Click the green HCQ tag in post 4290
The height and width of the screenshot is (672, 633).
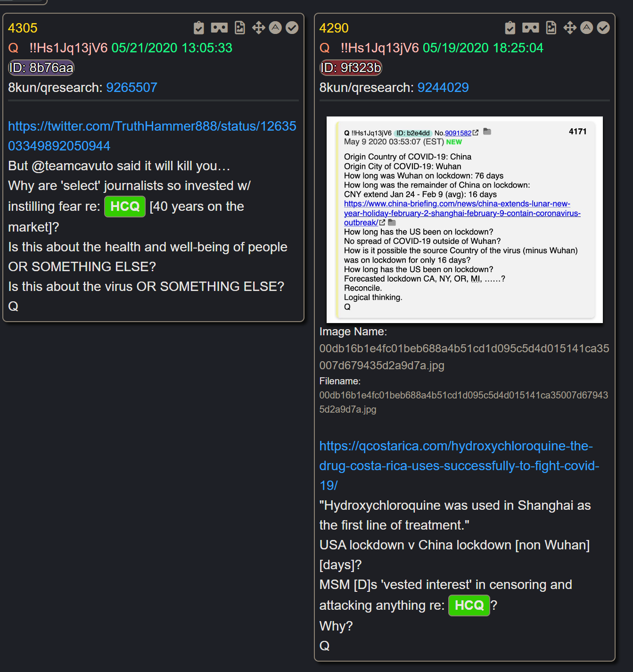(x=469, y=606)
